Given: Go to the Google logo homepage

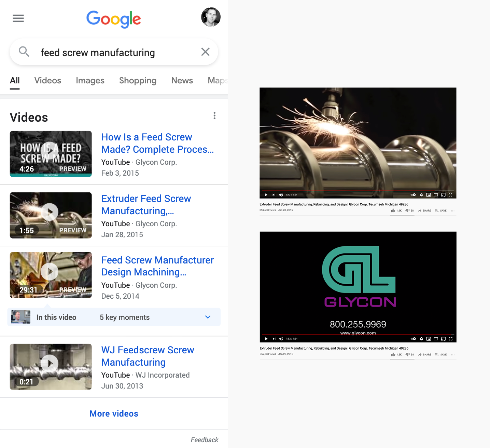Looking at the screenshot, I should [x=114, y=19].
